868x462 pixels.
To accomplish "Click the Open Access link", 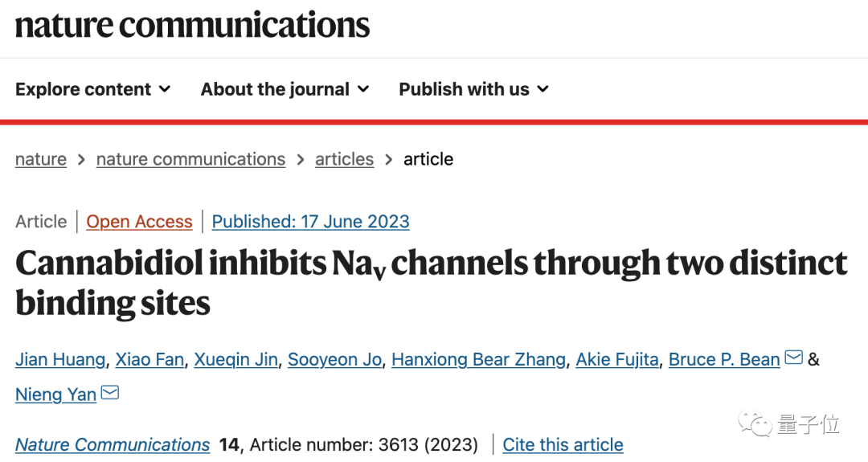I will 139,222.
